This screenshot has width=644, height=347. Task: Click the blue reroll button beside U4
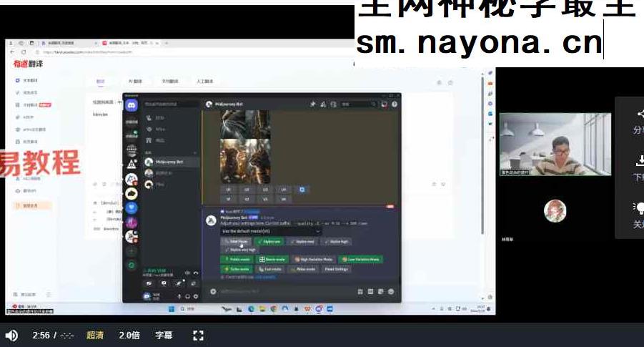(x=302, y=190)
